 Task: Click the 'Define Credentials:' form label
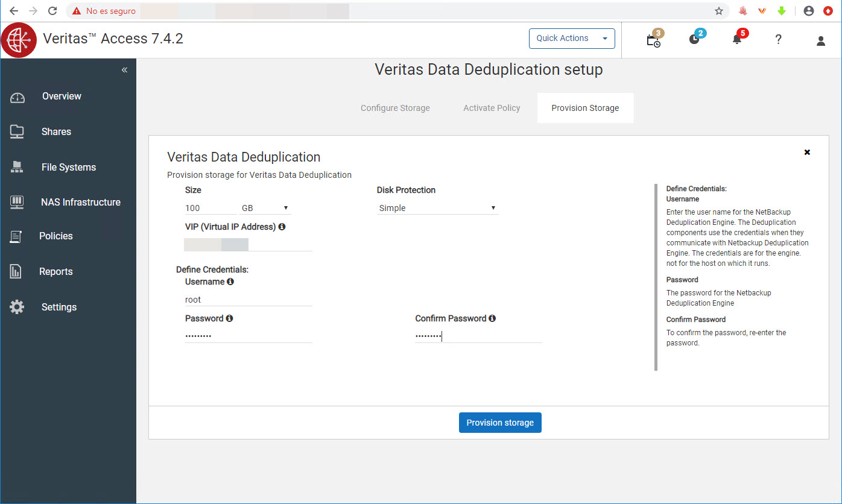212,269
